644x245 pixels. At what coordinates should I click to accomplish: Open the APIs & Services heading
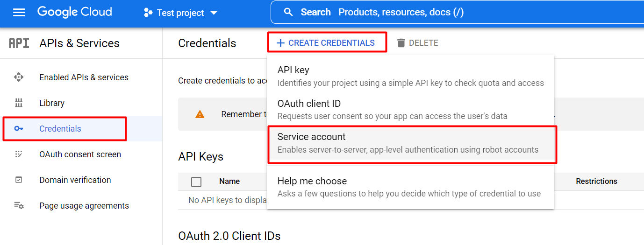click(x=79, y=43)
